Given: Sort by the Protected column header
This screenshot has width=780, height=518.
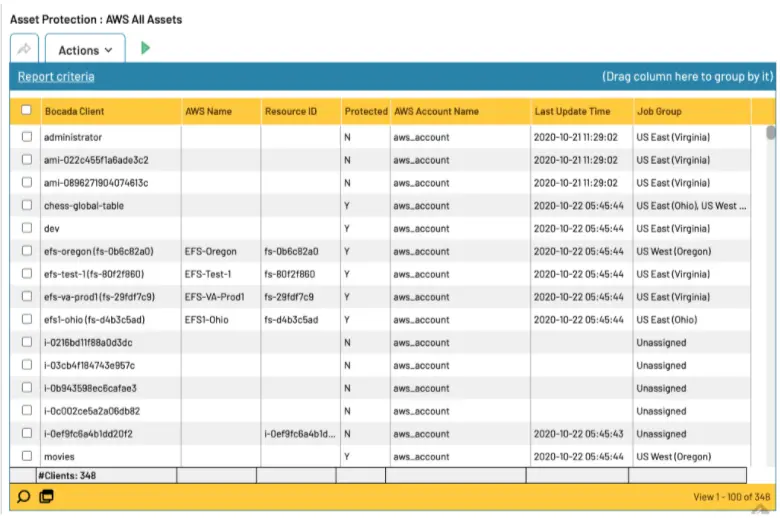Looking at the screenshot, I should pos(366,111).
